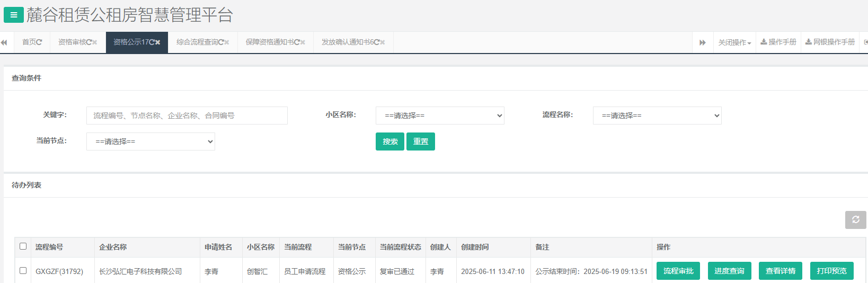This screenshot has width=868, height=283.
Task: Tick the select-all checkbox in table header
Action: 23,246
